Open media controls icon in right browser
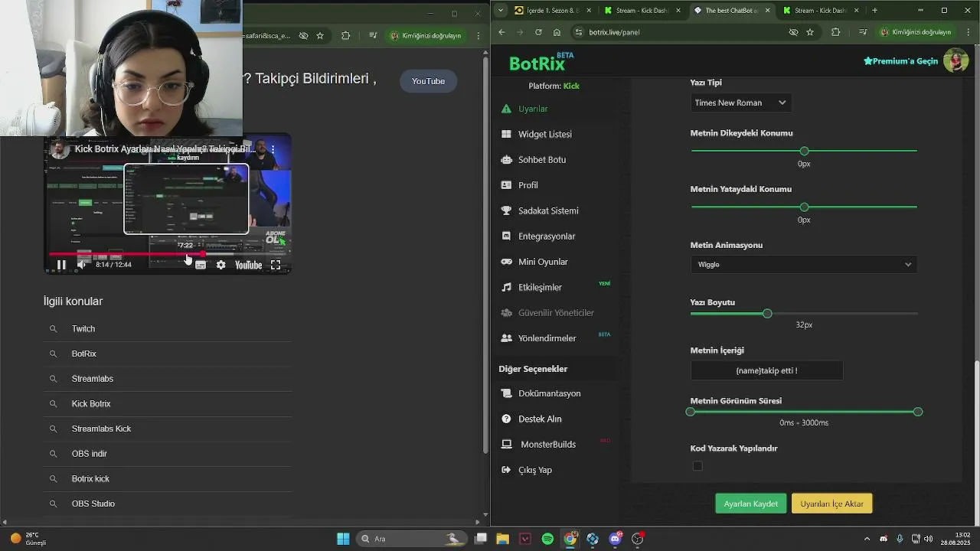The height and width of the screenshot is (551, 980). [863, 32]
